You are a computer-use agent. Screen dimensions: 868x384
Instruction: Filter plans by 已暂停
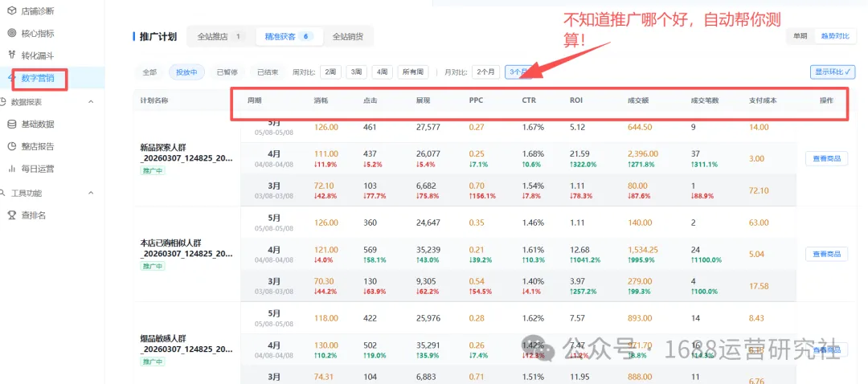coord(227,72)
